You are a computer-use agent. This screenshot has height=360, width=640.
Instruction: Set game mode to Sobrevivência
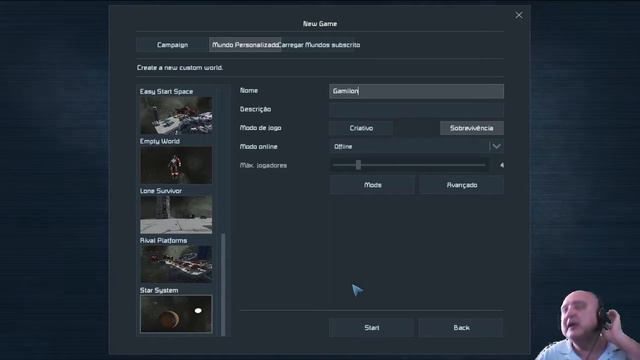click(x=471, y=128)
